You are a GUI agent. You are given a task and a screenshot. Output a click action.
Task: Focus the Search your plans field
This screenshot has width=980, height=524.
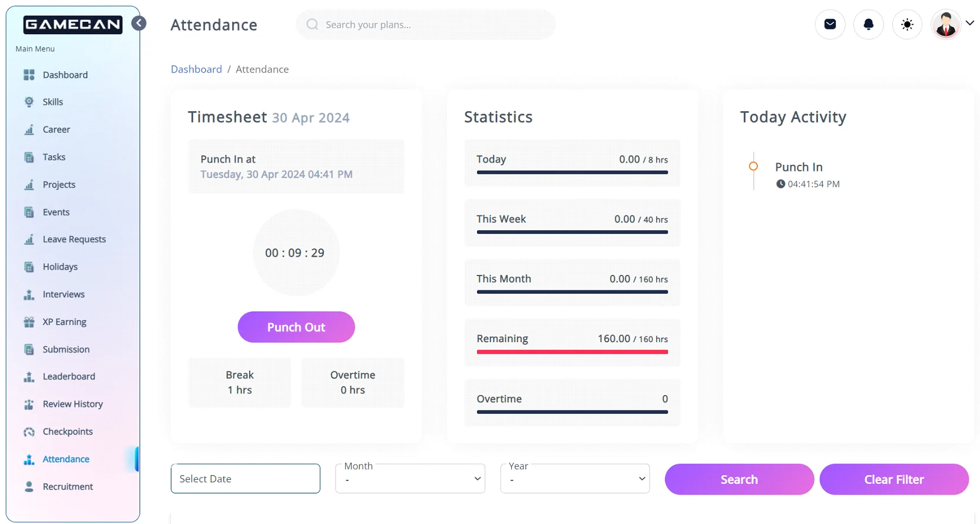426,24
